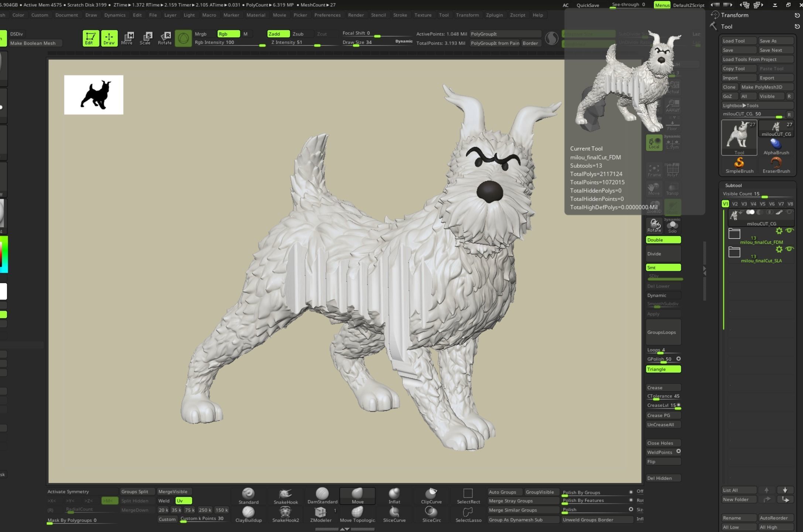Select the AlphaBrush tool
This screenshot has height=532, width=803.
(x=776, y=147)
